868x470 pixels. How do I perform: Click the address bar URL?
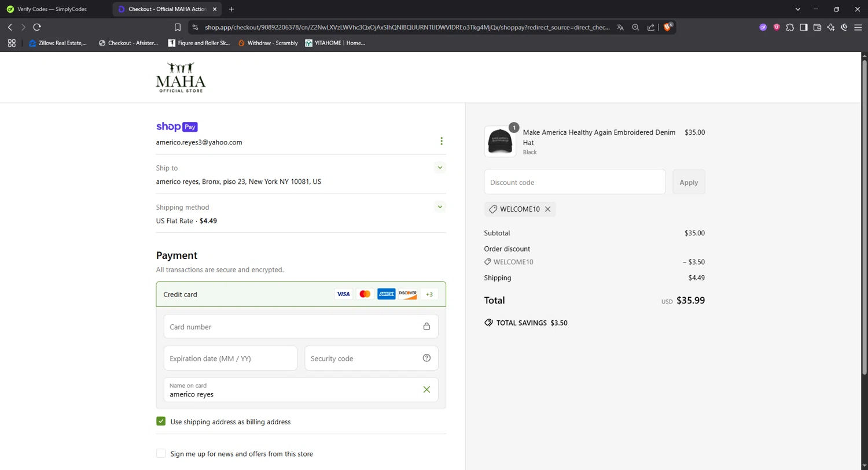coord(407,27)
